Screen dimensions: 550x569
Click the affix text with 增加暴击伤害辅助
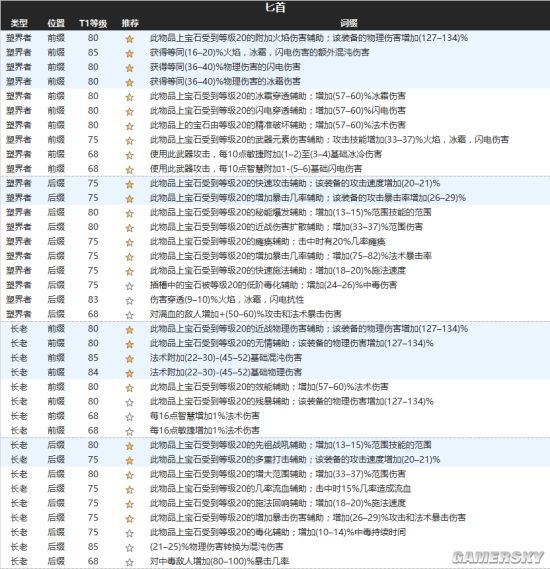click(x=308, y=517)
